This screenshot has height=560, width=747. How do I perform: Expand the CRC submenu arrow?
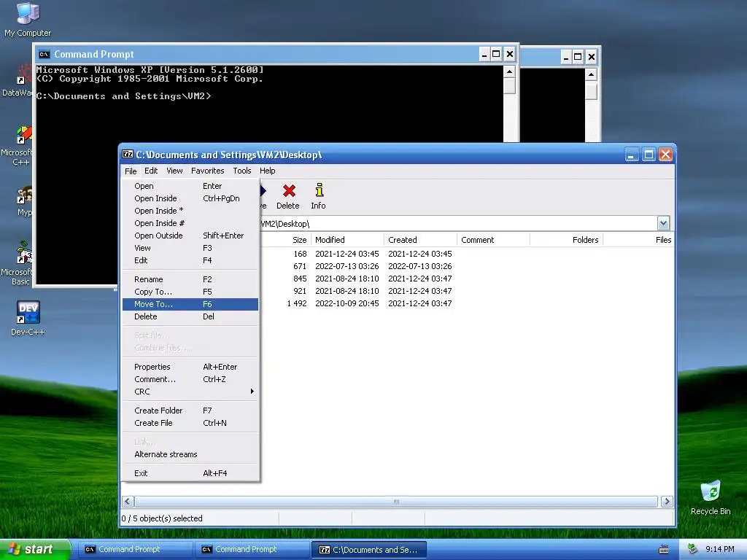[x=252, y=392]
